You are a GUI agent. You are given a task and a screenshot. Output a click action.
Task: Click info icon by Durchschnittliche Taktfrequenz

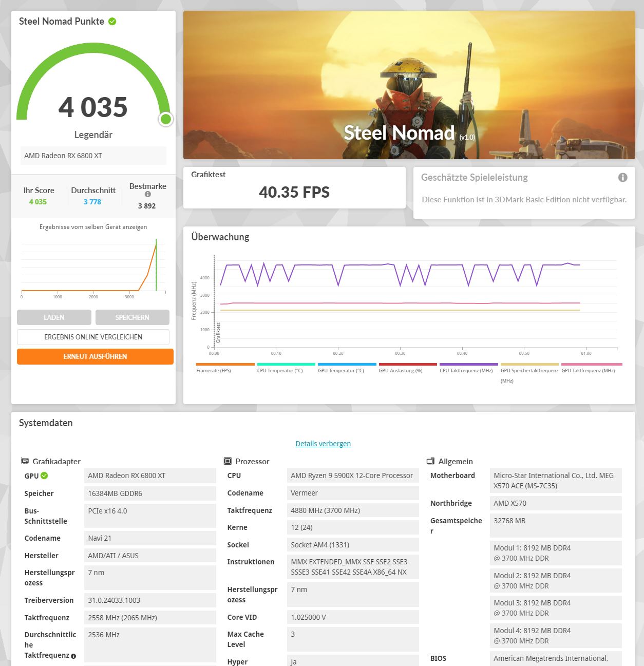pyautogui.click(x=73, y=656)
